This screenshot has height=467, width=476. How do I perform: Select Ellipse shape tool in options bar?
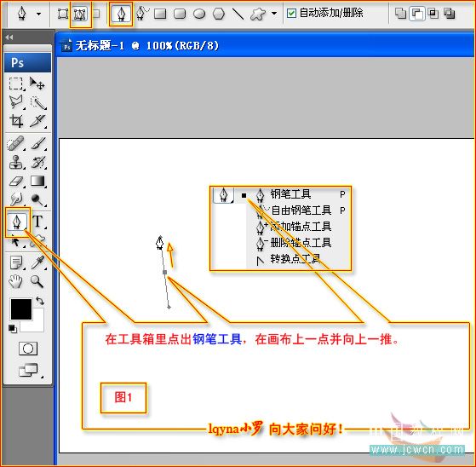point(199,14)
